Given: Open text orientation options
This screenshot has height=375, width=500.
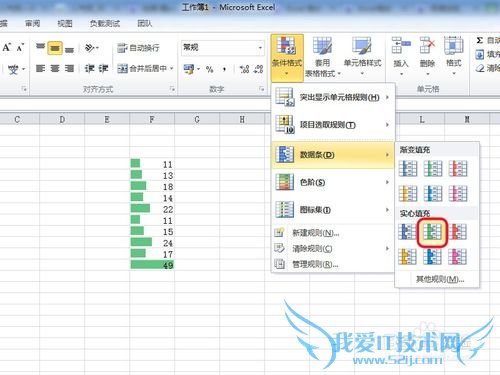Looking at the screenshot, I should [x=92, y=48].
